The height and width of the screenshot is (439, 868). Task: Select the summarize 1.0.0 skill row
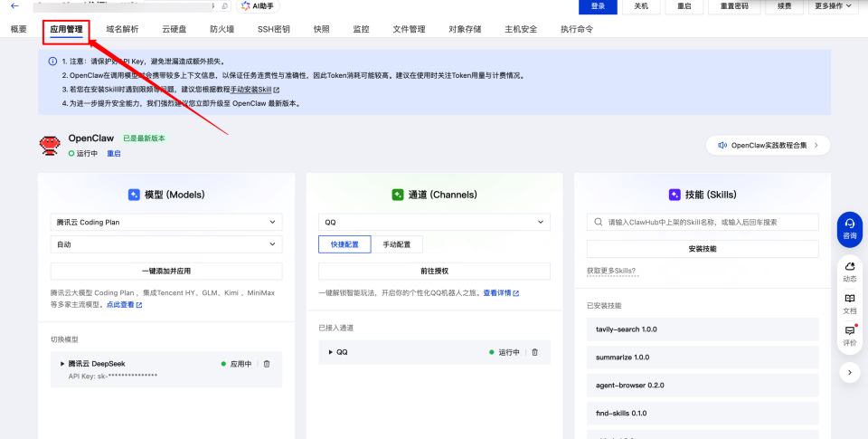tap(703, 357)
